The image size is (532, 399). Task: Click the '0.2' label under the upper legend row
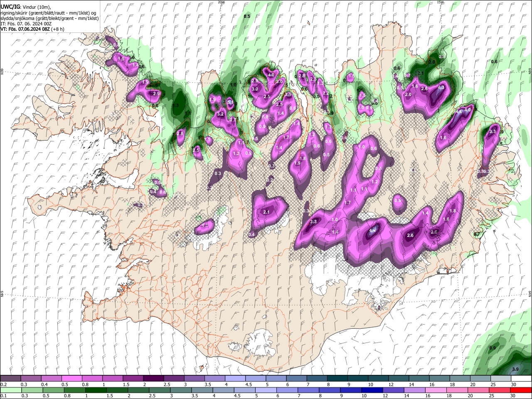click(3, 384)
